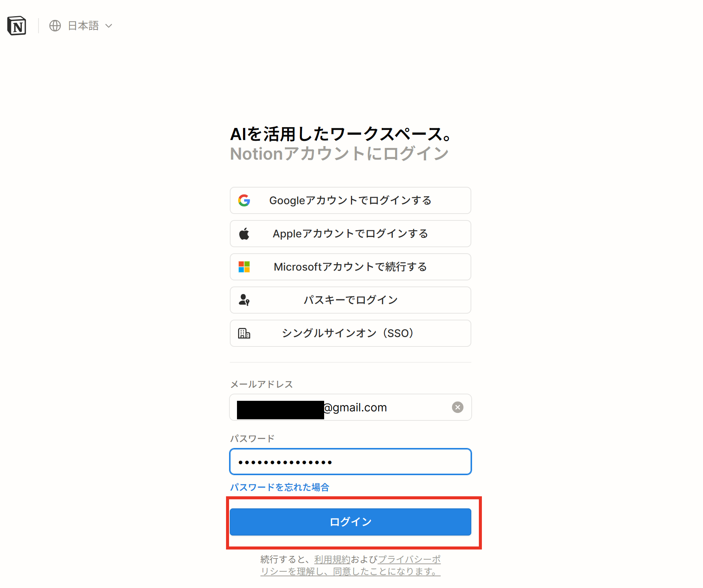Click the passkey person-key icon

[x=244, y=300]
